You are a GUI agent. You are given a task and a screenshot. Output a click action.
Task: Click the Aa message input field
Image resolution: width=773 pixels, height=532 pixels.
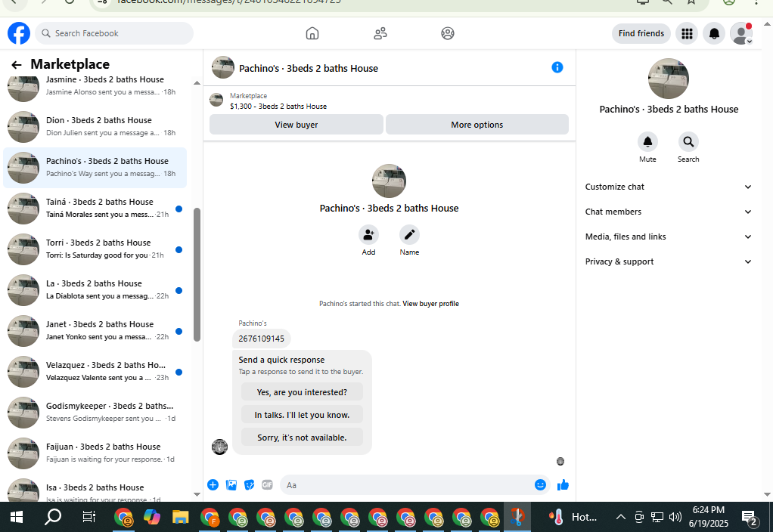(407, 485)
